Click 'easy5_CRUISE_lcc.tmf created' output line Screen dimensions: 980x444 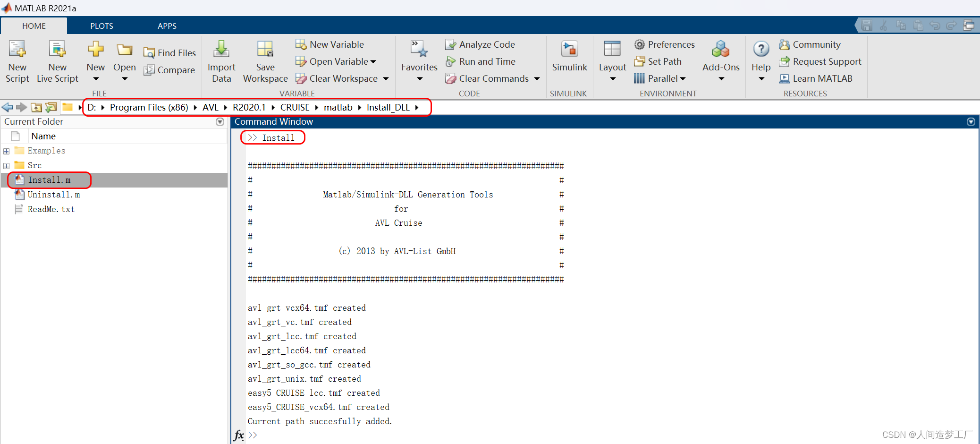point(314,393)
